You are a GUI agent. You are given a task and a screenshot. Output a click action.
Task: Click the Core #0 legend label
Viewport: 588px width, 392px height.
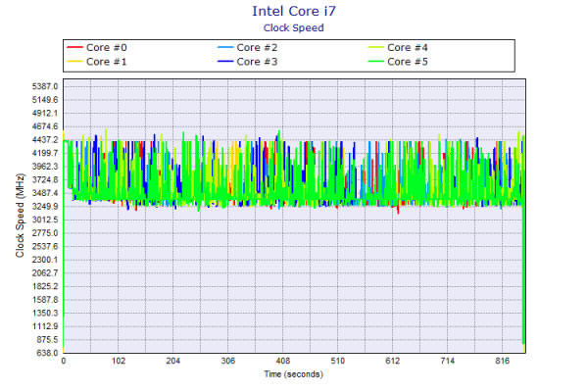(x=107, y=48)
